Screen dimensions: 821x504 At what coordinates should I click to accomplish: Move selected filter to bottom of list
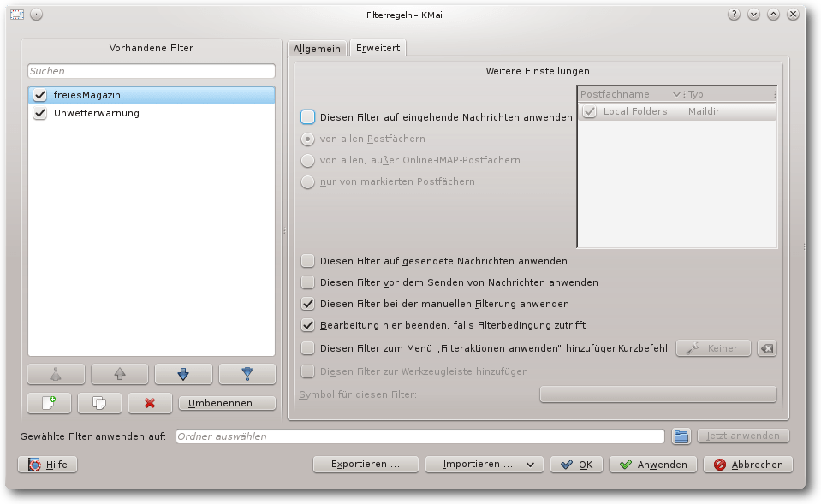[247, 374]
